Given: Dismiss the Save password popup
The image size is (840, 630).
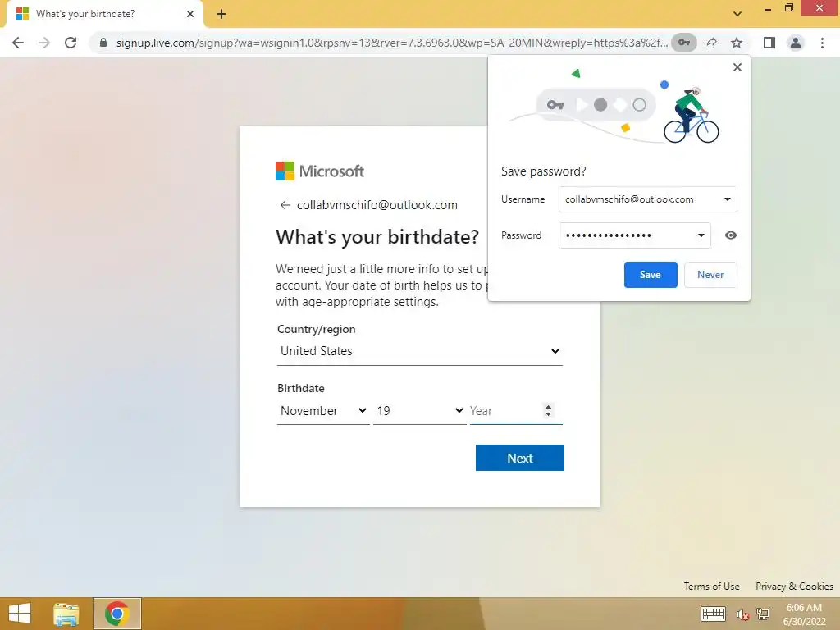Looking at the screenshot, I should tap(737, 67).
